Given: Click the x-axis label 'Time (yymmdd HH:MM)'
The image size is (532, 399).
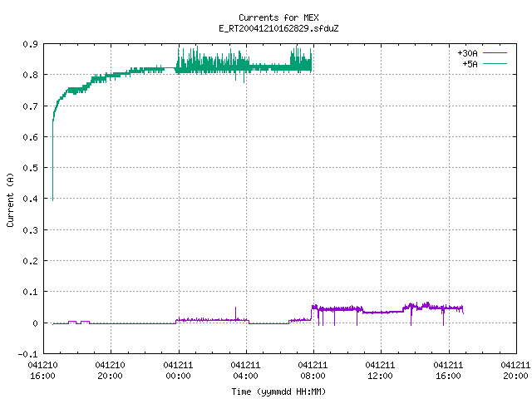Looking at the screenshot, I should pos(278,392).
